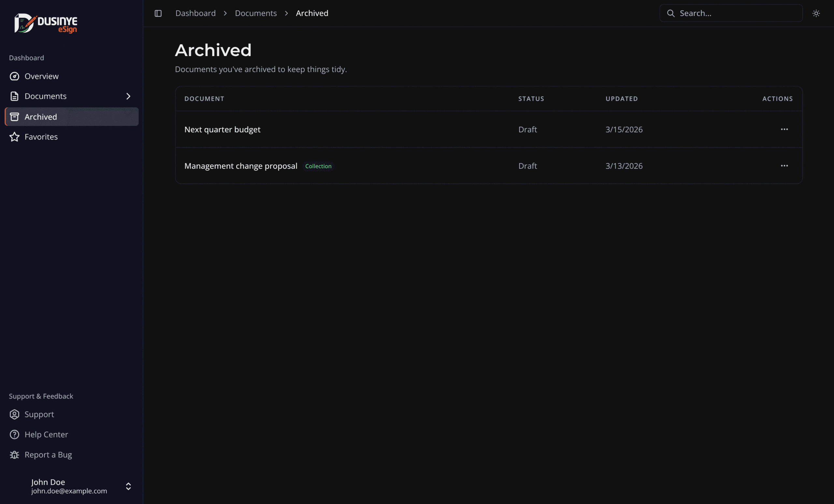The height and width of the screenshot is (504, 834).
Task: Open the Help Center link
Action: (72, 434)
